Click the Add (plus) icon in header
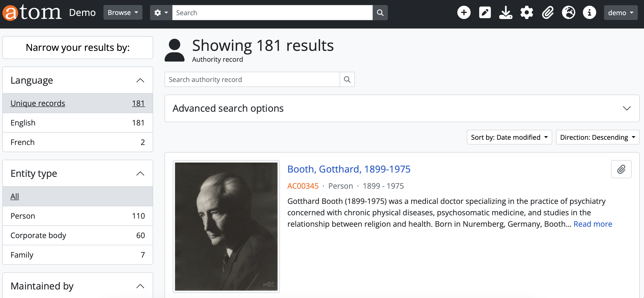 pos(464,13)
